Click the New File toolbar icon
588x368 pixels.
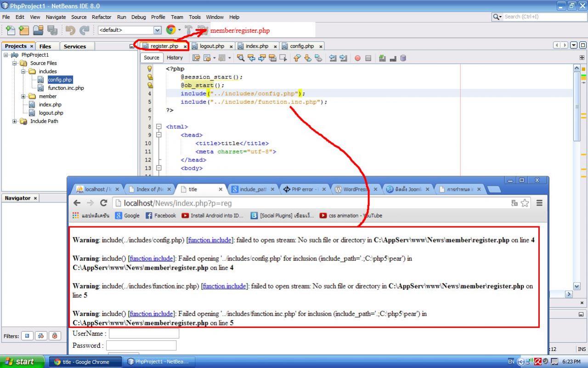coord(10,30)
